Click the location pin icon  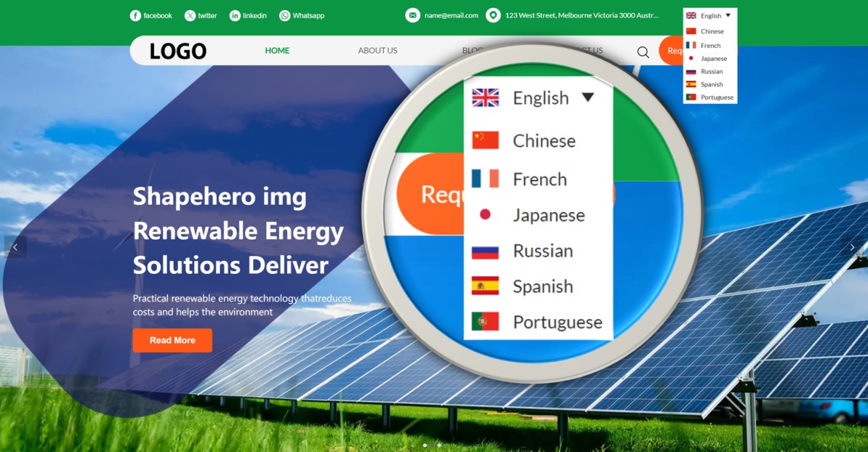(493, 15)
